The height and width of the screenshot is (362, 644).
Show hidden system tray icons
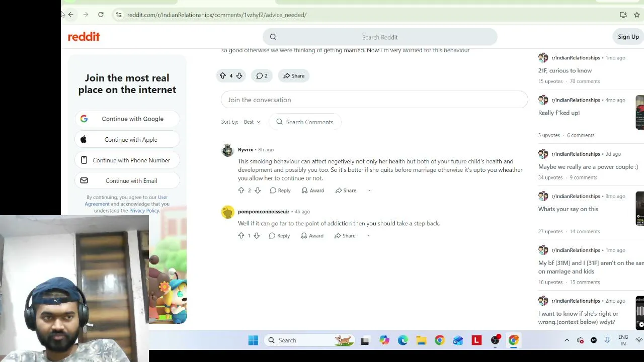[567, 340]
